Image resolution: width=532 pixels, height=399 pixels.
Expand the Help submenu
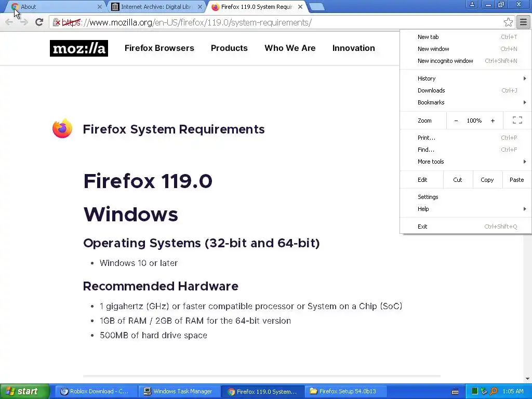[x=465, y=209]
